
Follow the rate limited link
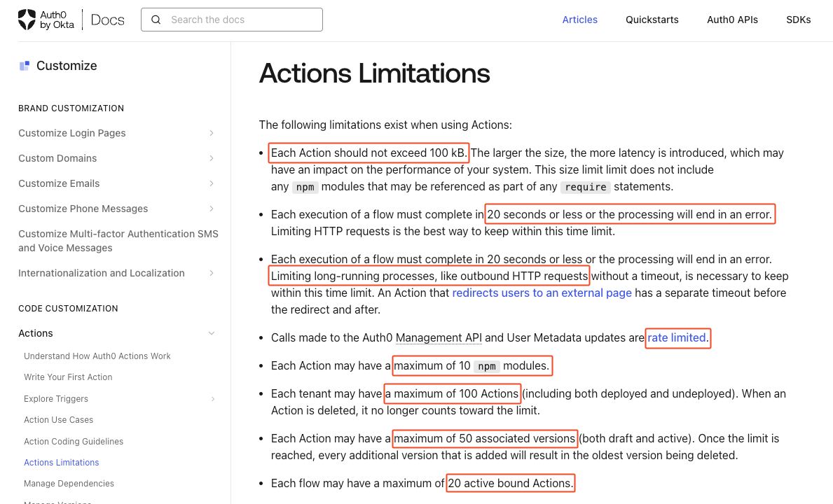point(676,338)
